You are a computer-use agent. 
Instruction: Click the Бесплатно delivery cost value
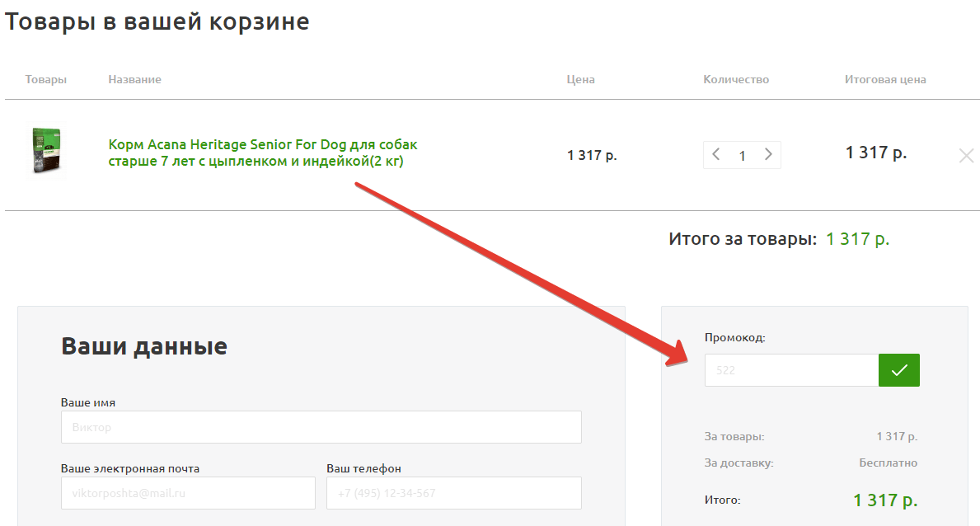888,463
